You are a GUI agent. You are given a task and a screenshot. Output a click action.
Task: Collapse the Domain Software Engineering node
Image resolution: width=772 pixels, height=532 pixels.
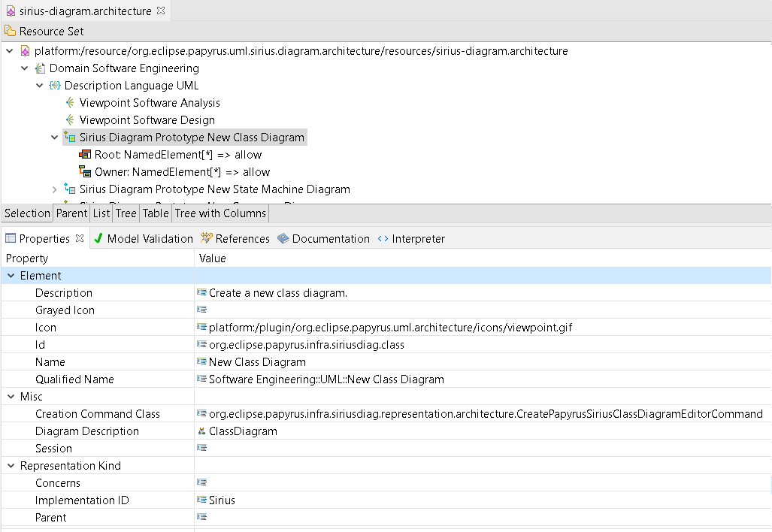coord(25,68)
